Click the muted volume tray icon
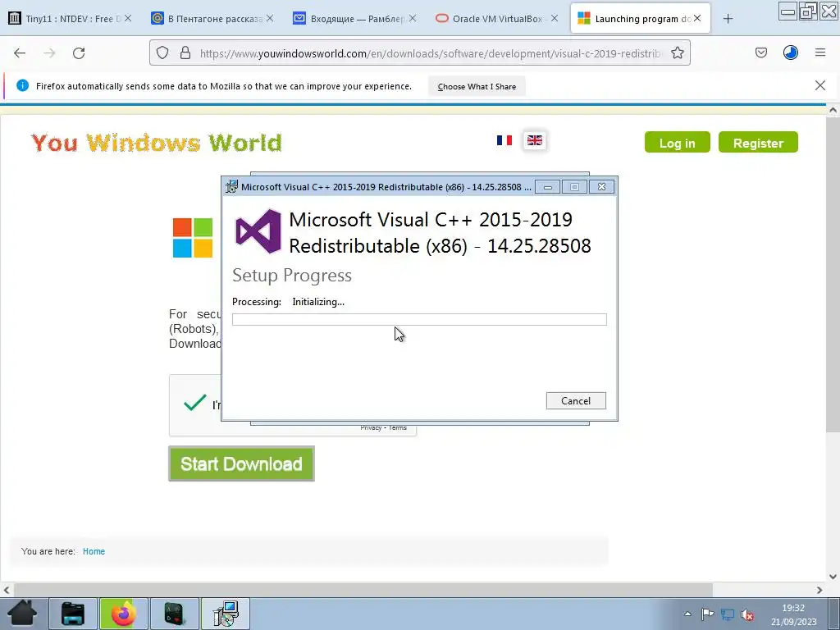 747,615
